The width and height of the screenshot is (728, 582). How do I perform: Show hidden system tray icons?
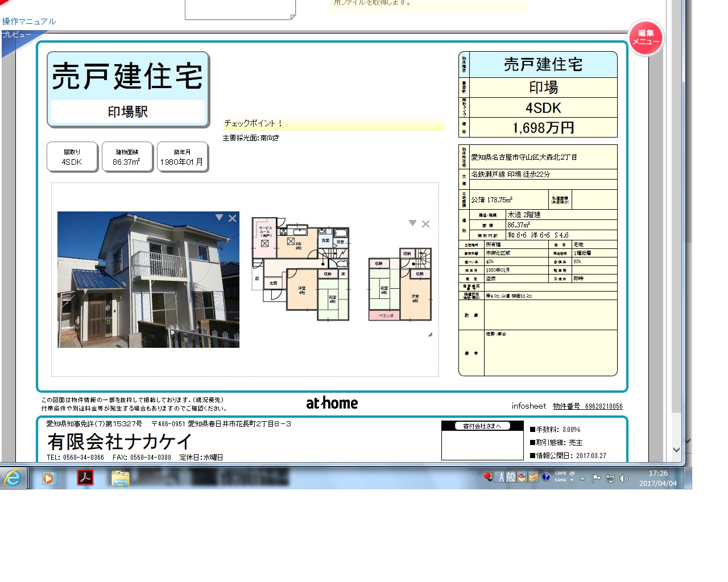[582, 479]
